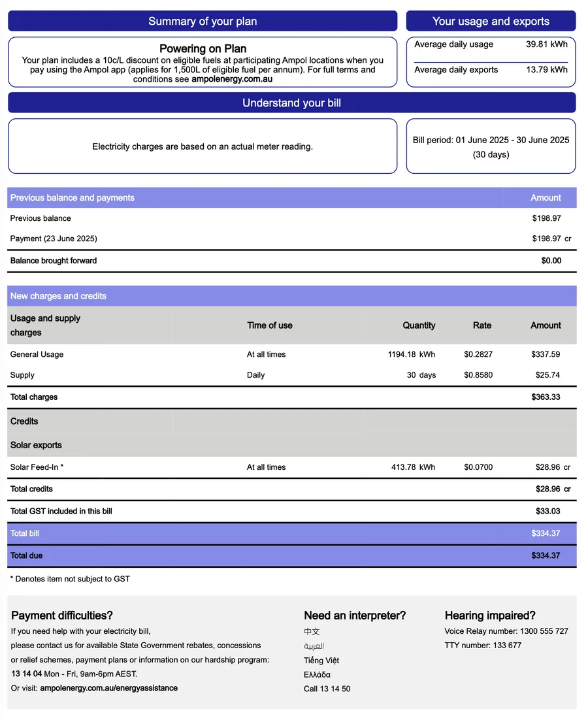Select the 'Call 13 14 50' interpreter number
The image size is (588, 722).
pyautogui.click(x=327, y=689)
